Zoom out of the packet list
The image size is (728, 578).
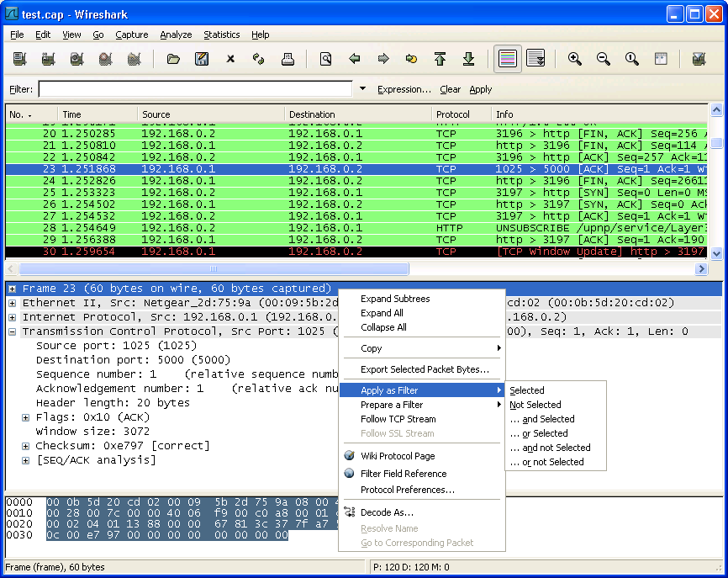pos(604,59)
